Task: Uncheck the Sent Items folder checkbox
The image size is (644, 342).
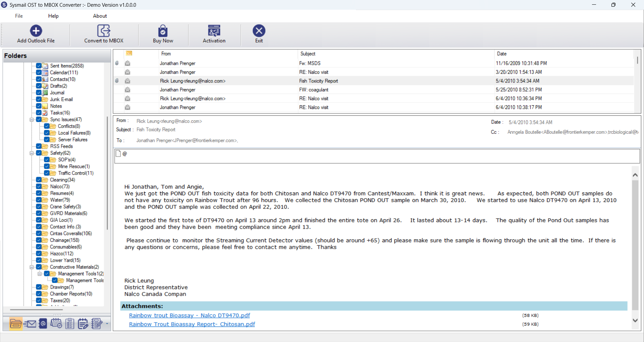Action: pyautogui.click(x=39, y=66)
